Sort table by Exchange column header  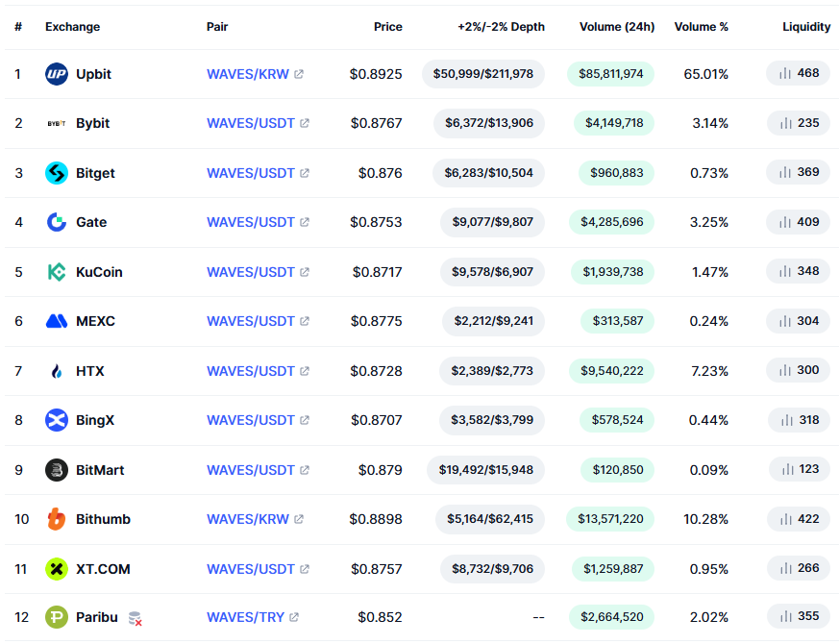(72, 27)
